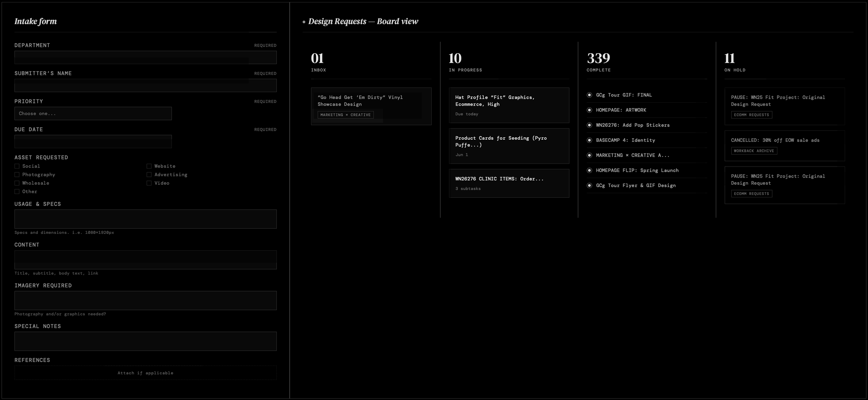Click completed icon beside BASECAMP 4: Identity
Image resolution: width=868 pixels, height=400 pixels.
[589, 140]
